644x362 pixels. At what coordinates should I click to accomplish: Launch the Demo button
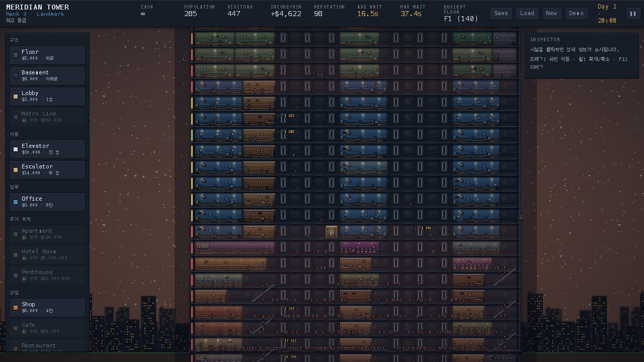tap(577, 14)
